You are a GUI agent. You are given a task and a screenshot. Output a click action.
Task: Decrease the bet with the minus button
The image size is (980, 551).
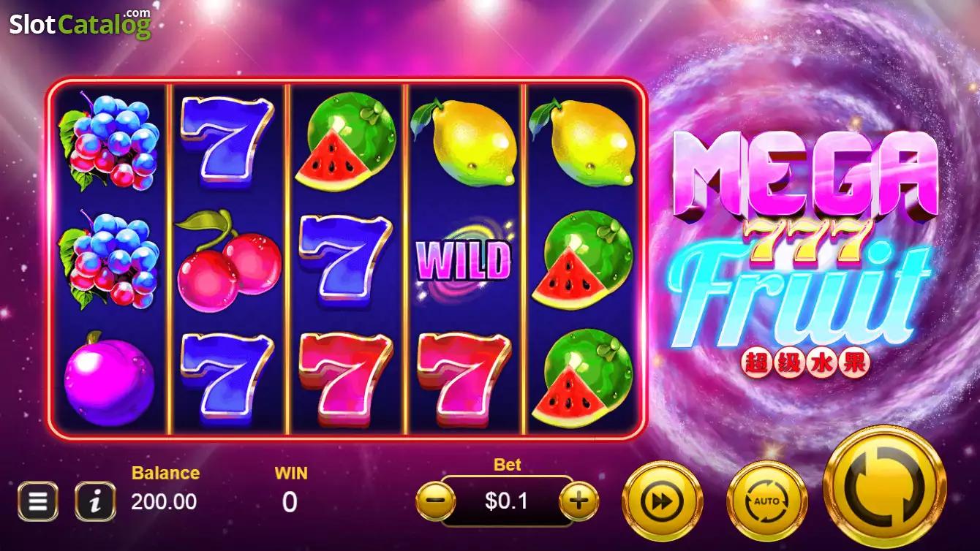click(x=435, y=501)
